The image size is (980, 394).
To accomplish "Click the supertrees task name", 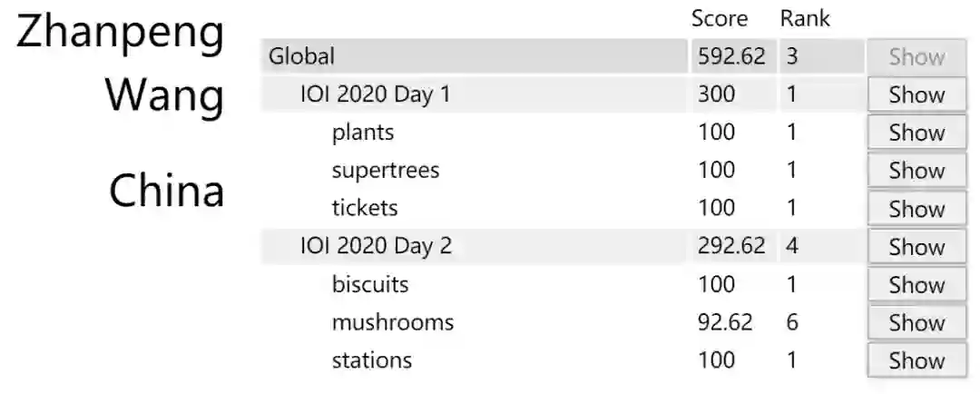I will pyautogui.click(x=386, y=171).
